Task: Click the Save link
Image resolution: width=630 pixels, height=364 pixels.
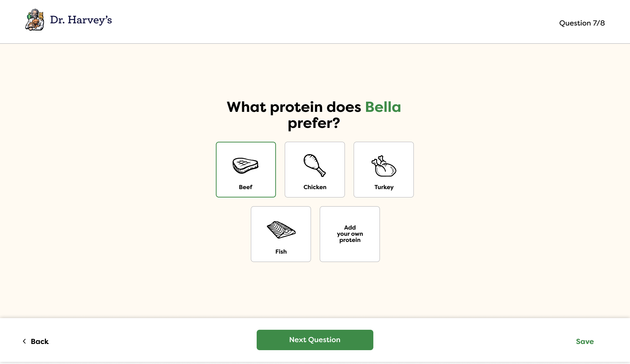Action: pos(585,342)
